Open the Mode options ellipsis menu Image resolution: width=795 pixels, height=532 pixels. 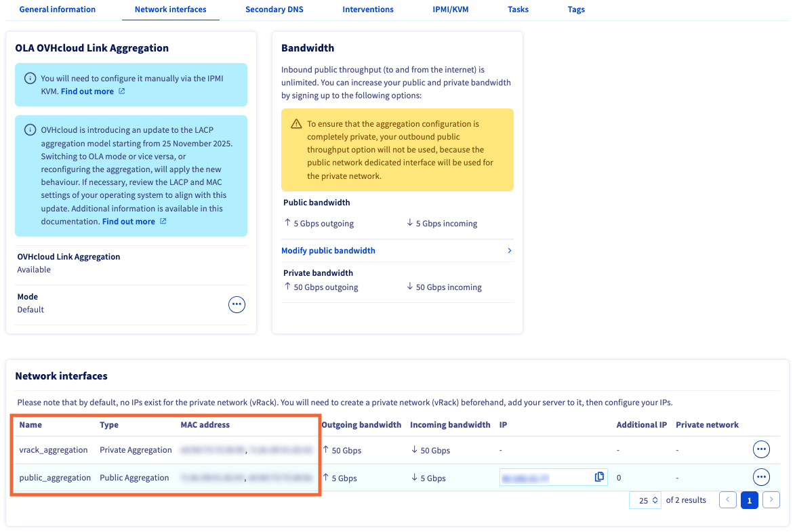[x=237, y=304]
